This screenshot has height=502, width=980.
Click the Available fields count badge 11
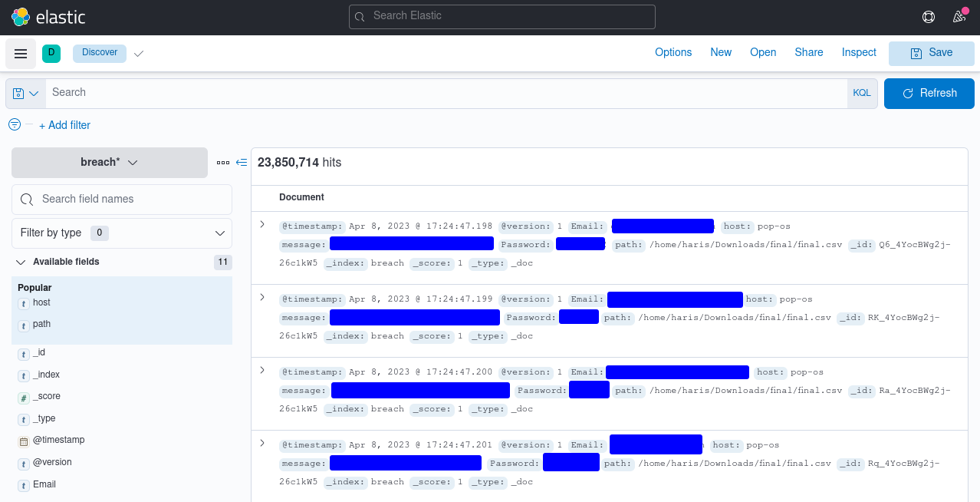tap(223, 263)
